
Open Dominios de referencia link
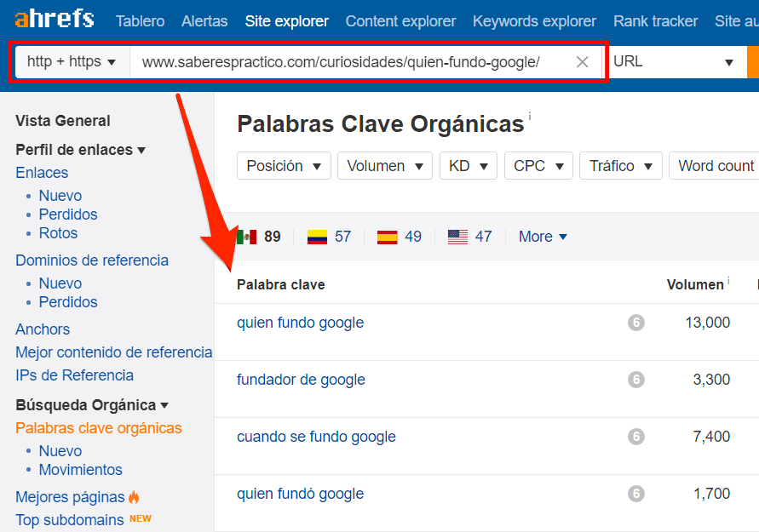tap(92, 260)
